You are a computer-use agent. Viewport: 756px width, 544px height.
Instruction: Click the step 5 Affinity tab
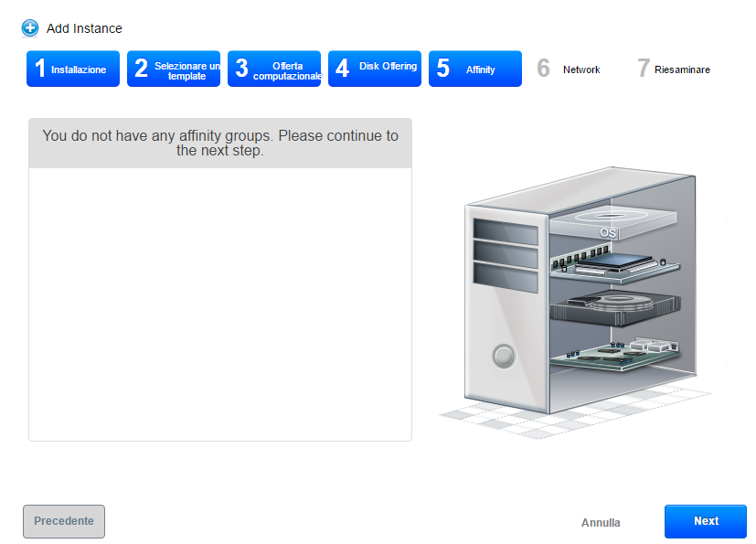click(x=475, y=69)
